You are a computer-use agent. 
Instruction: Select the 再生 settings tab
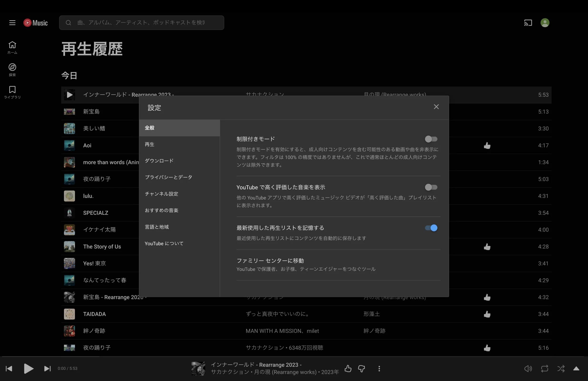(179, 144)
